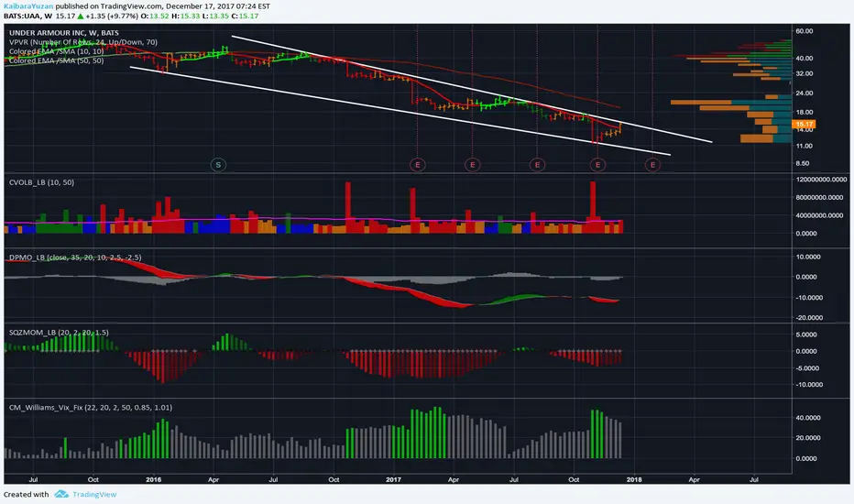Viewport: 854px width, 504px height.
Task: Select the CM_Williams_Vix_Fix indicator label
Action: click(91, 408)
